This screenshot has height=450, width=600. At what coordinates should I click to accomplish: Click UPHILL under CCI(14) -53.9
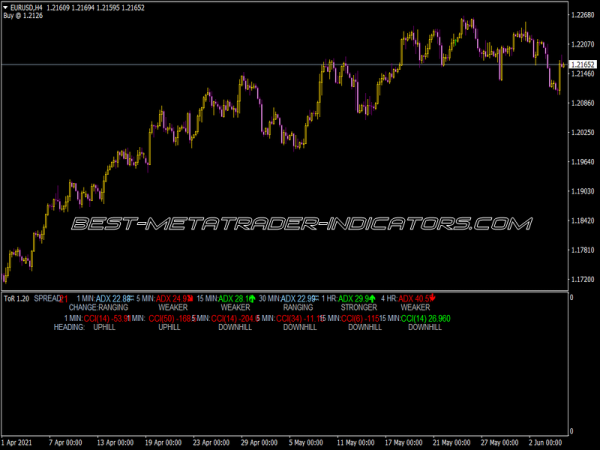pos(104,327)
